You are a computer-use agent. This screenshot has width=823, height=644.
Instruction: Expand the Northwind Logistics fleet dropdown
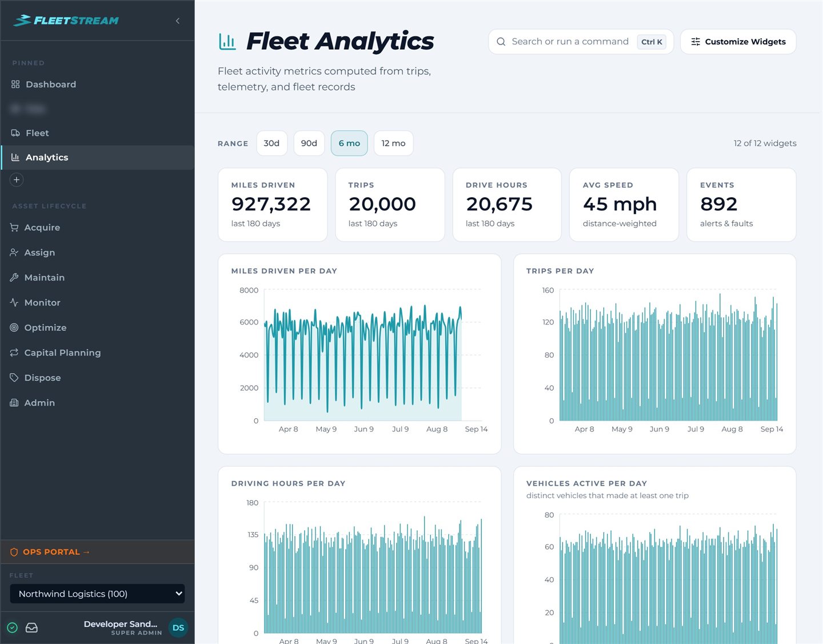click(x=97, y=594)
